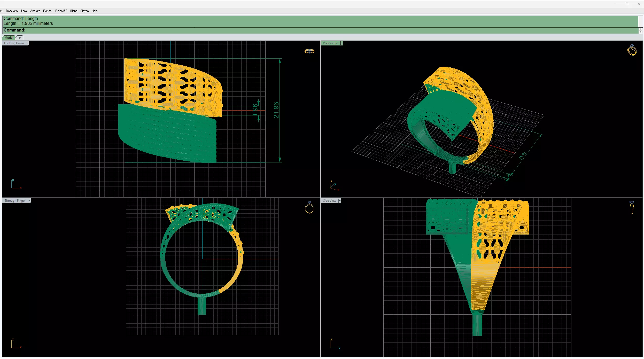Click the Looking Down viewport title label

(14, 43)
